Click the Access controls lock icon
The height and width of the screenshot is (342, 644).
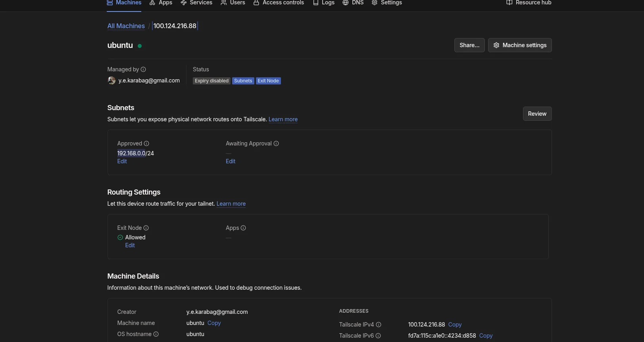(256, 3)
